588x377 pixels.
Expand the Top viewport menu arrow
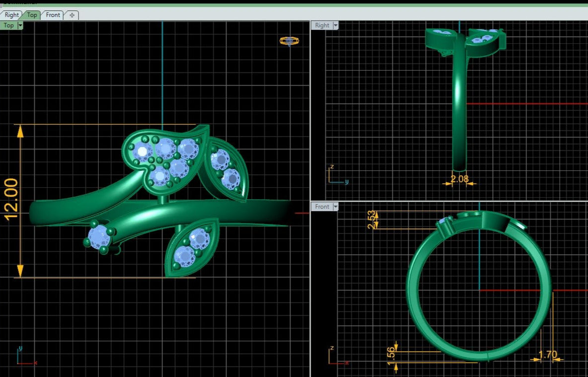tap(20, 25)
